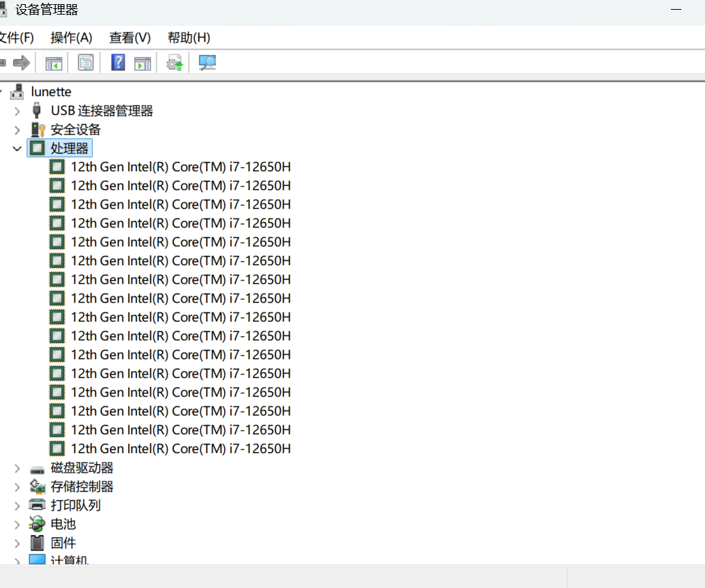The height and width of the screenshot is (588, 705).
Task: Open the 操作(A) menu
Action: [x=71, y=38]
